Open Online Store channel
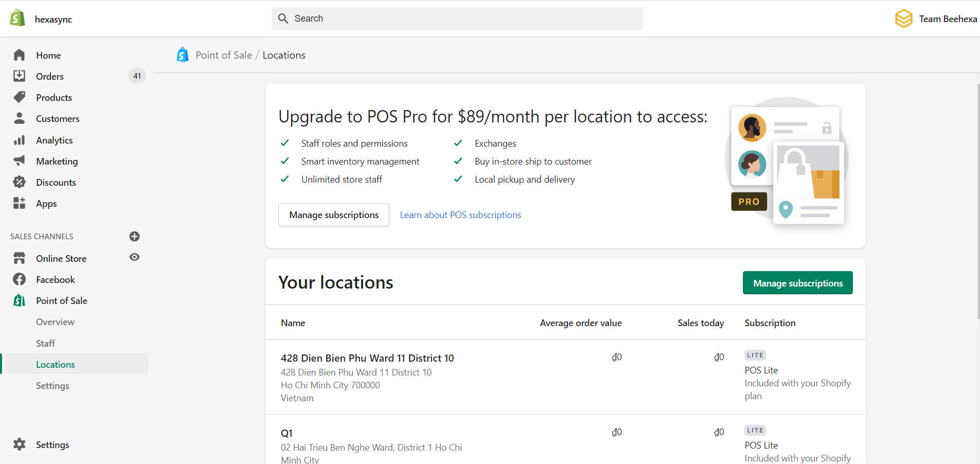Screen dimensions: 980x464 coord(61,258)
